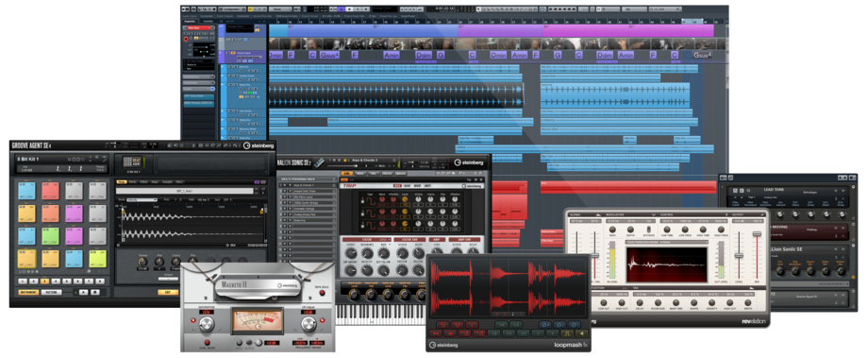Click the Steinberg logo in HALion Sonic header
This screenshot has height=358, width=868.
[x=470, y=162]
